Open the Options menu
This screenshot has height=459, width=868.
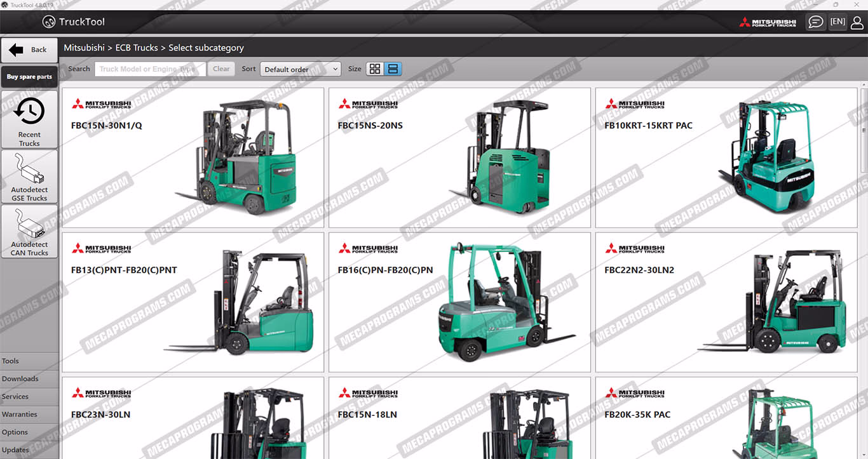(x=29, y=432)
